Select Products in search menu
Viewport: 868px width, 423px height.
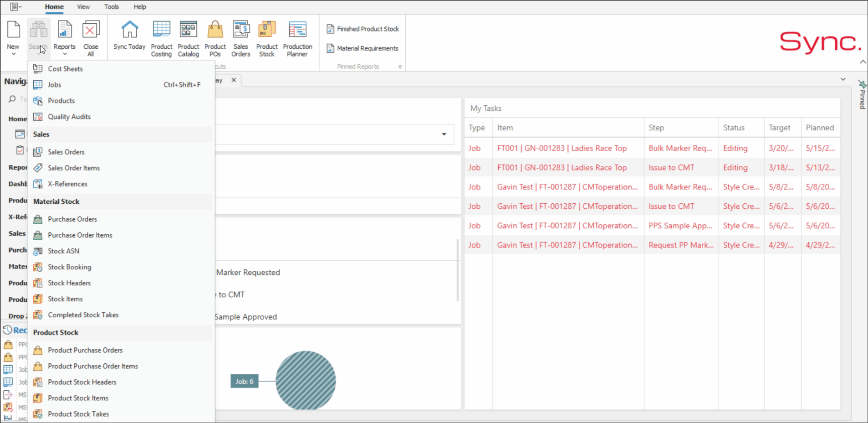pos(121,101)
